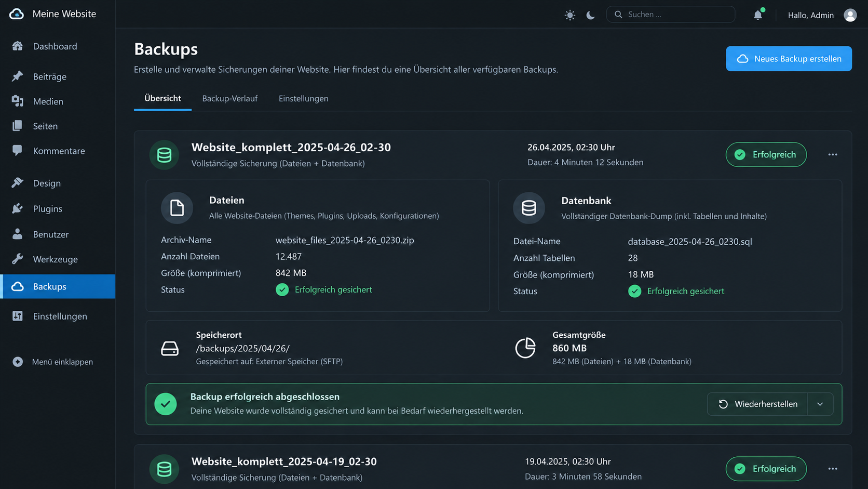Screen dimensions: 868x489
Task: Switch to dark mode moon icon
Action: [x=590, y=15]
